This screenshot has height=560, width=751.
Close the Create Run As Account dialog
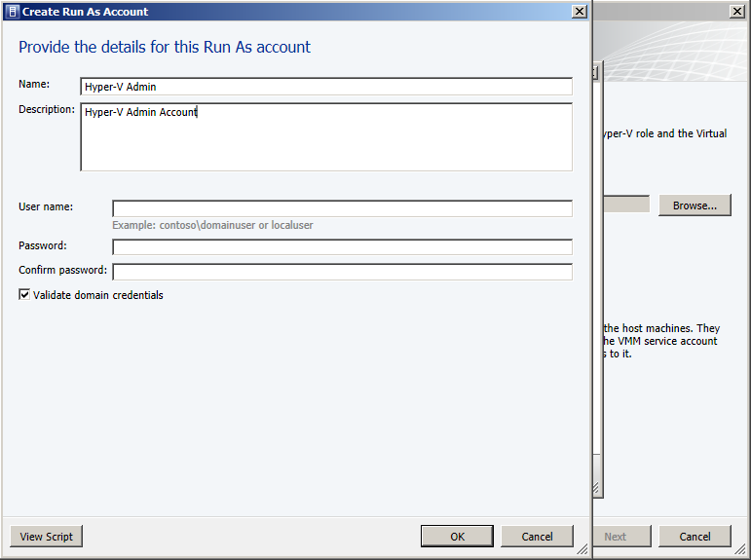pos(580,12)
